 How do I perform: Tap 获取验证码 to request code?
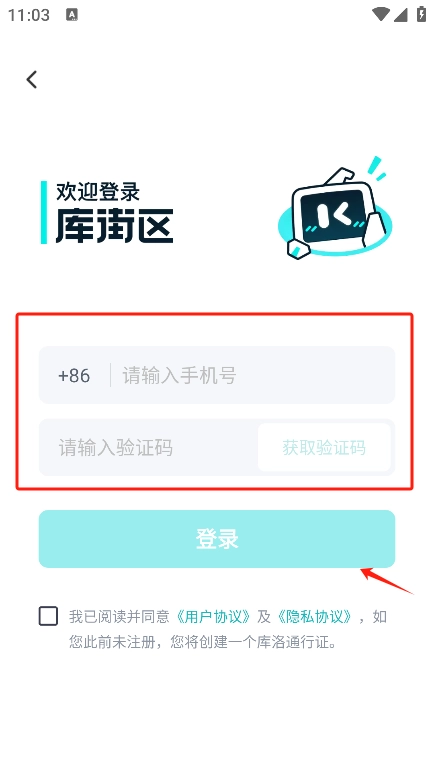[324, 447]
